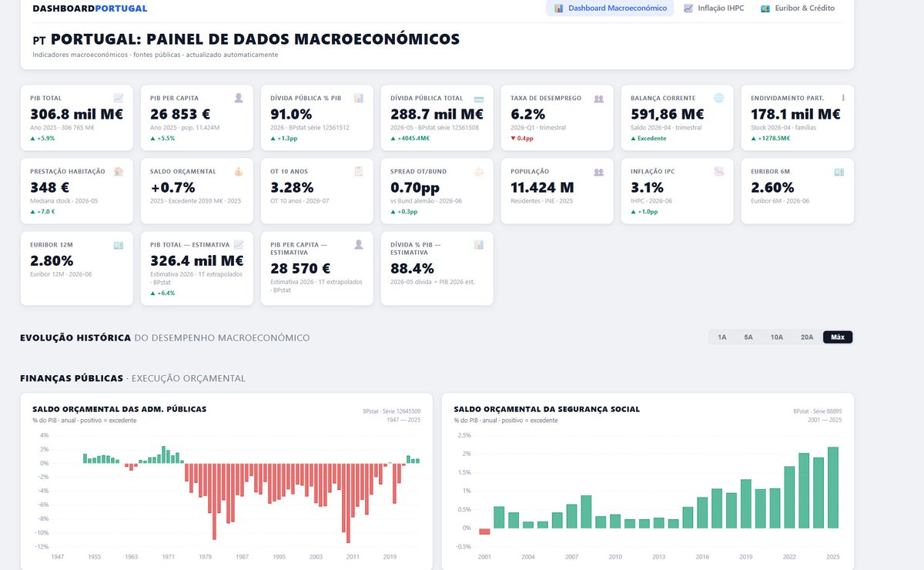
Task: Click the Portugal: Painel de Dados Macroeconómicos title
Action: pos(255,39)
